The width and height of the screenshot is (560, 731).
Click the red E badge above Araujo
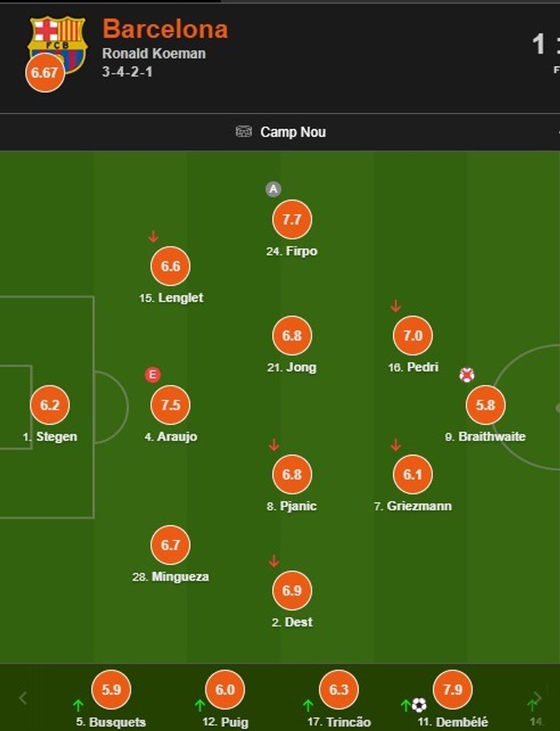click(152, 375)
